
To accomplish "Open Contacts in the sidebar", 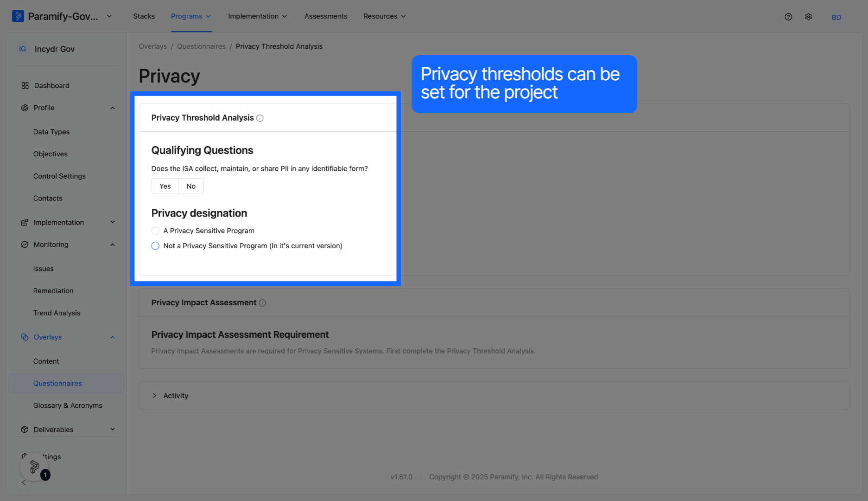I will click(x=48, y=198).
